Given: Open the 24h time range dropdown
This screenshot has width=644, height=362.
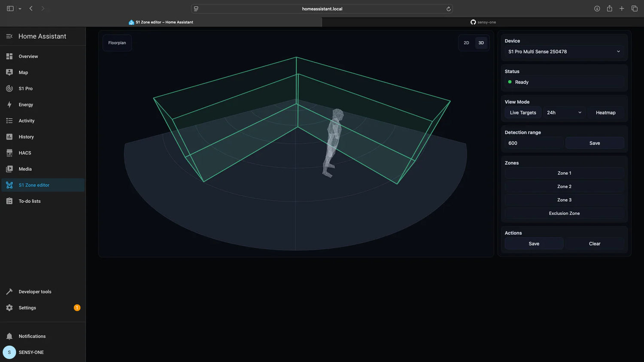Looking at the screenshot, I should [x=564, y=113].
